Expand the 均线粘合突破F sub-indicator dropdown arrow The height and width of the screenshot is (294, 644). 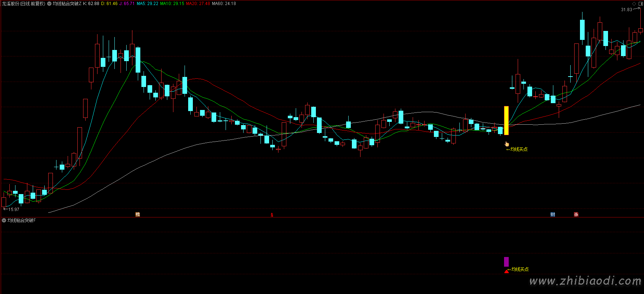pyautogui.click(x=4, y=220)
